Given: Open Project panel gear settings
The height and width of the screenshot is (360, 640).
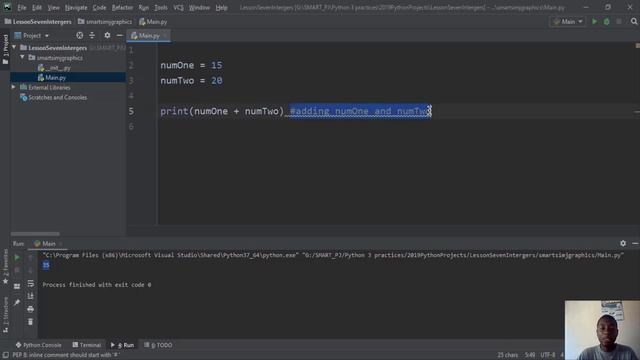Looking at the screenshot, I should coord(107,36).
